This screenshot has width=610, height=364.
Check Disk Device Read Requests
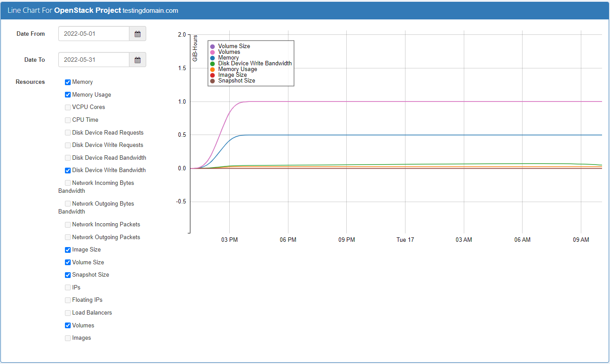68,133
